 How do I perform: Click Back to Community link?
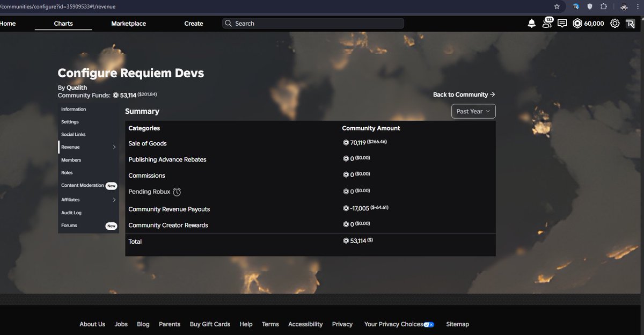[x=464, y=94]
